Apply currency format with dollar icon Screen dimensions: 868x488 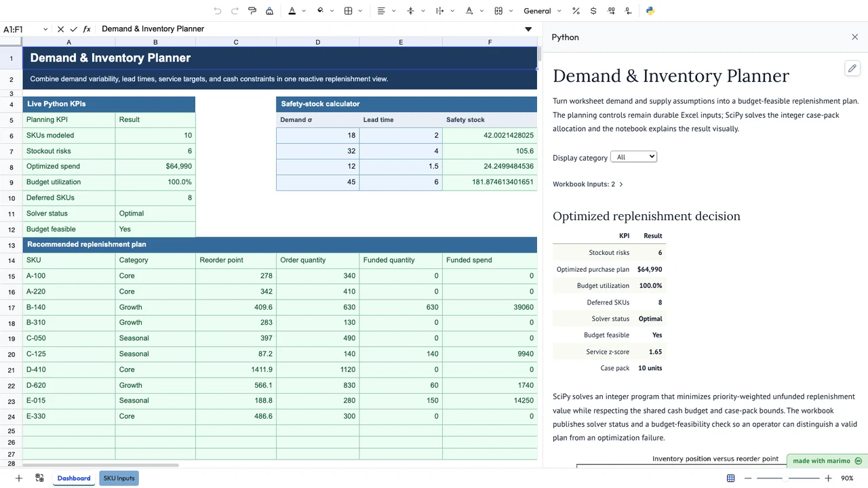point(593,11)
